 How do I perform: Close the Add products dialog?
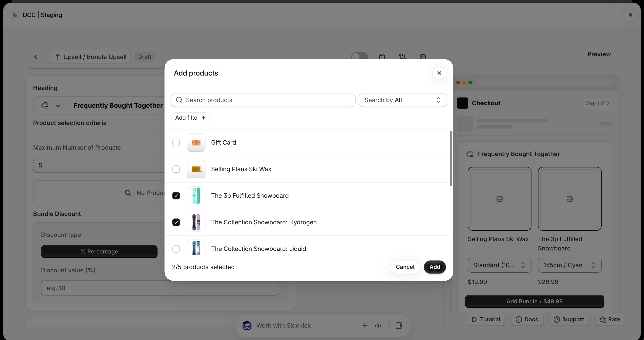439,73
